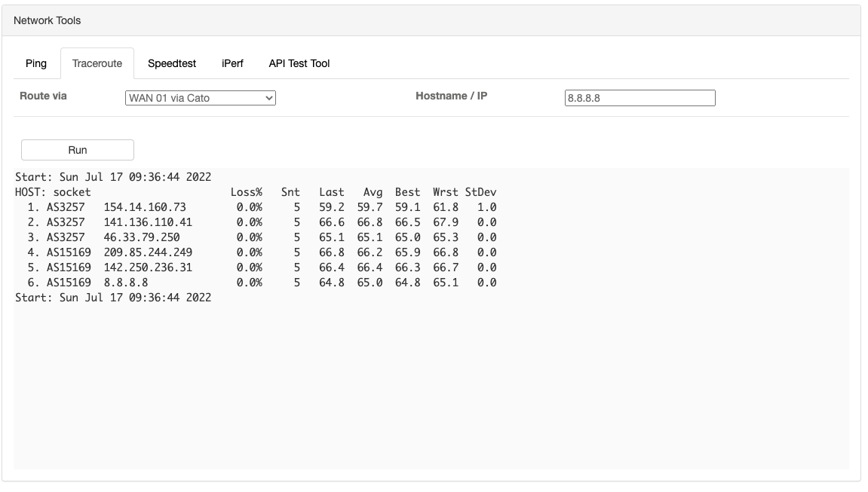The width and height of the screenshot is (868, 492).
Task: Click hop 6 IP 8.8.8.8 in output
Action: coord(126,283)
